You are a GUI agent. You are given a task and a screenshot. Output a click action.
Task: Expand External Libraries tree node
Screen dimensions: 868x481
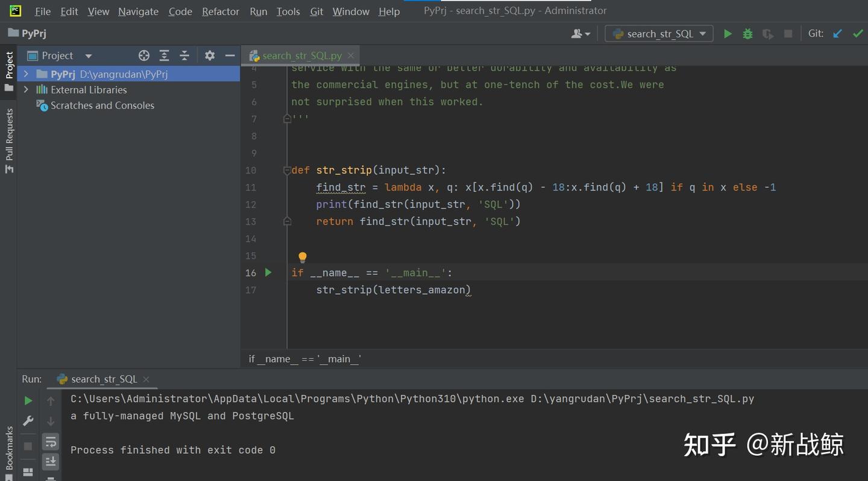point(26,90)
